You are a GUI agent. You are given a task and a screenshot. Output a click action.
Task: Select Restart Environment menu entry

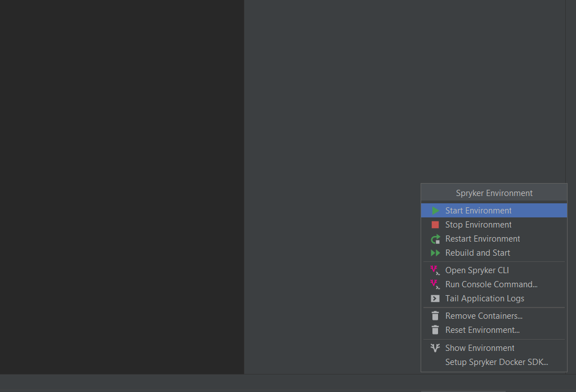(494, 239)
